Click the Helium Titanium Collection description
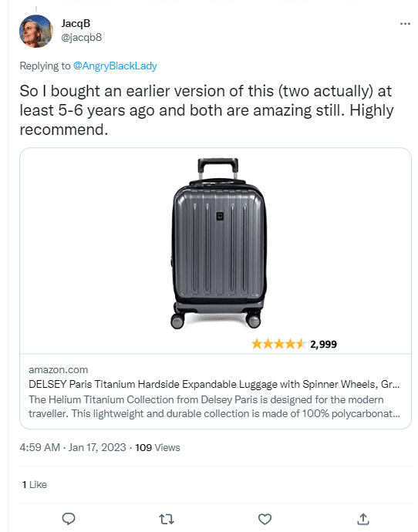Viewport: 418px width, 532px height. click(x=214, y=406)
